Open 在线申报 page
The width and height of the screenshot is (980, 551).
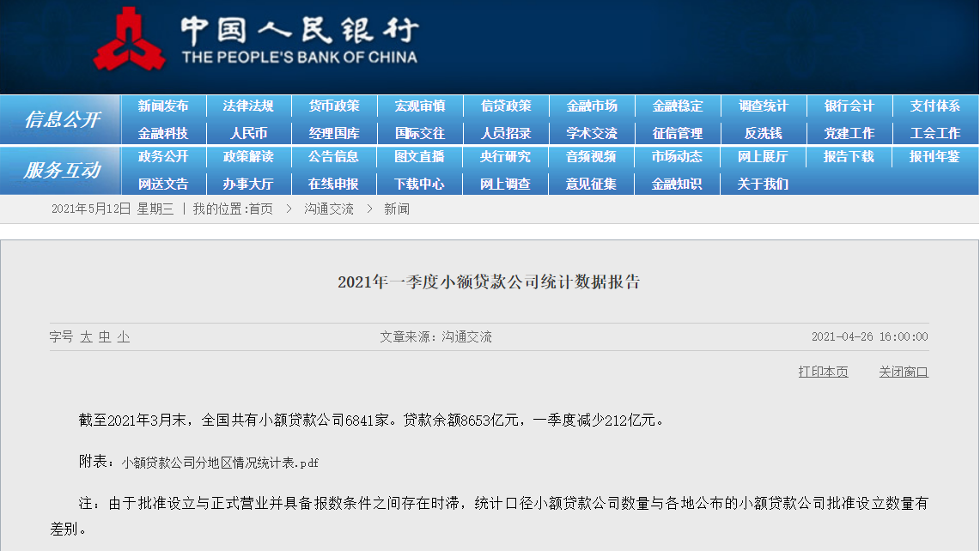pyautogui.click(x=334, y=185)
